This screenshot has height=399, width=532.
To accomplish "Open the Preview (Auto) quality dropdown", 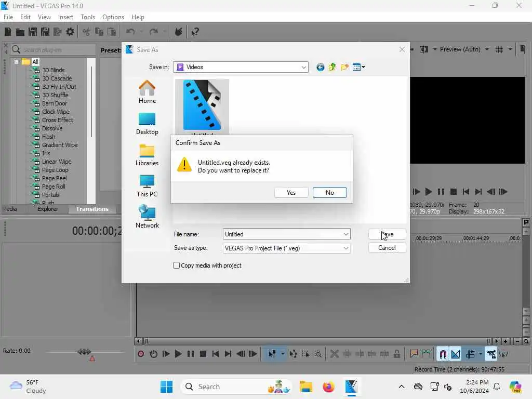I will point(487,49).
